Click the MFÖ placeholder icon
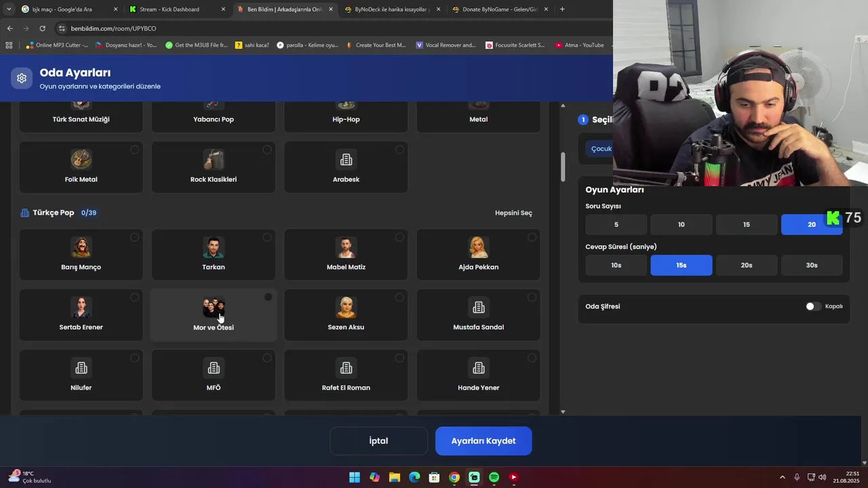 click(x=214, y=368)
